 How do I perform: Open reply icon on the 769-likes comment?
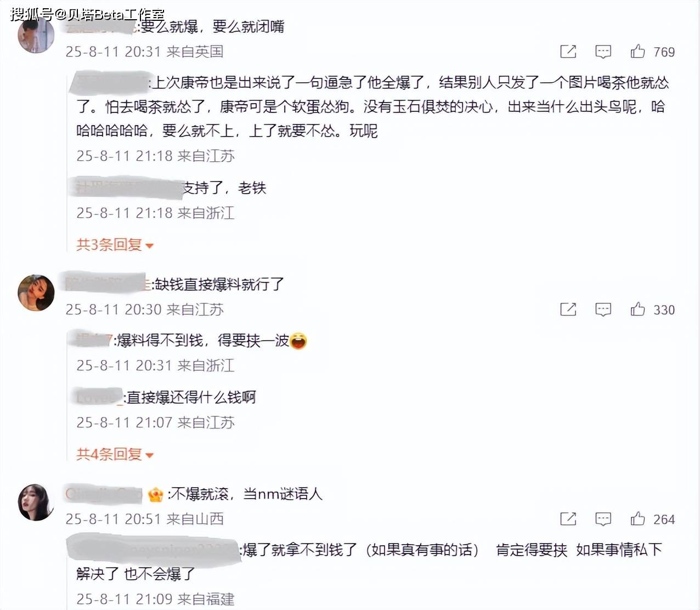point(603,52)
